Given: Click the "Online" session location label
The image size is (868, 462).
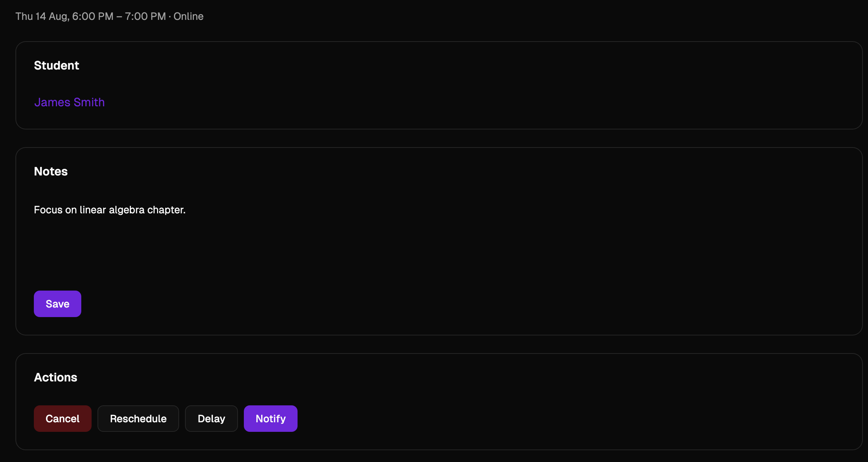Looking at the screenshot, I should (188, 17).
